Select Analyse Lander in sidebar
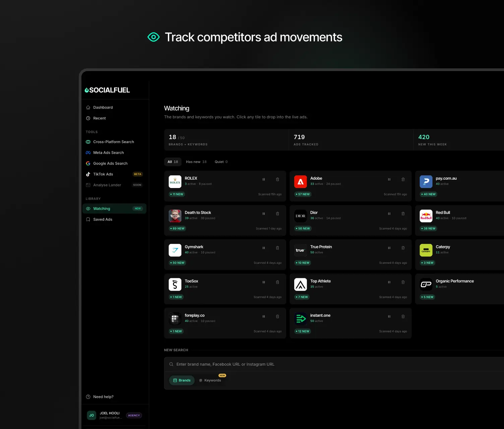The height and width of the screenshot is (429, 504). pyautogui.click(x=114, y=185)
